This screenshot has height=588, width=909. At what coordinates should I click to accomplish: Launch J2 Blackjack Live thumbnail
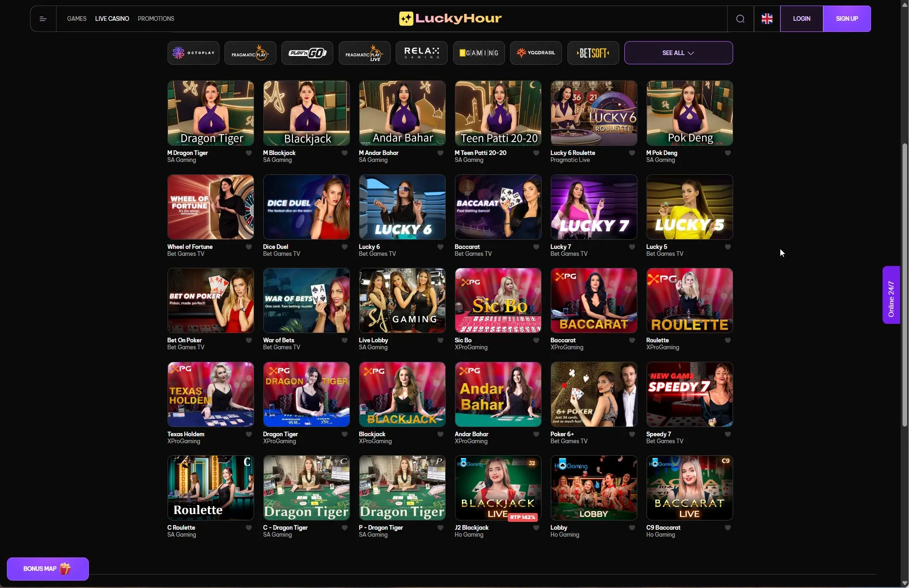[x=498, y=488]
